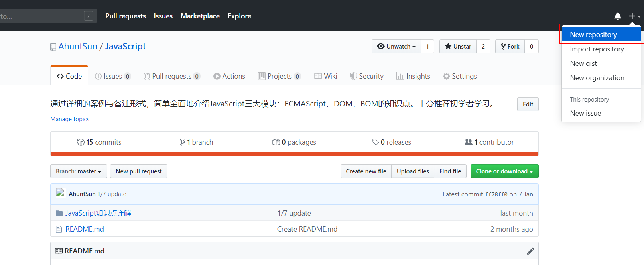
Task: Open the Security tab
Action: tap(367, 76)
